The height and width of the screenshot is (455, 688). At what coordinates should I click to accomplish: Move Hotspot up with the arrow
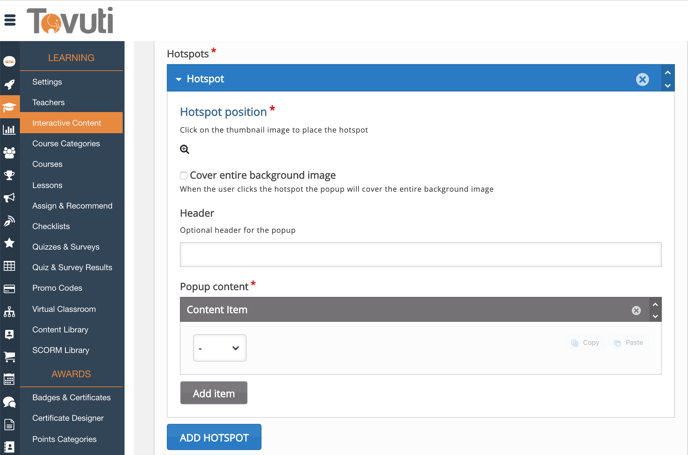tap(668, 73)
